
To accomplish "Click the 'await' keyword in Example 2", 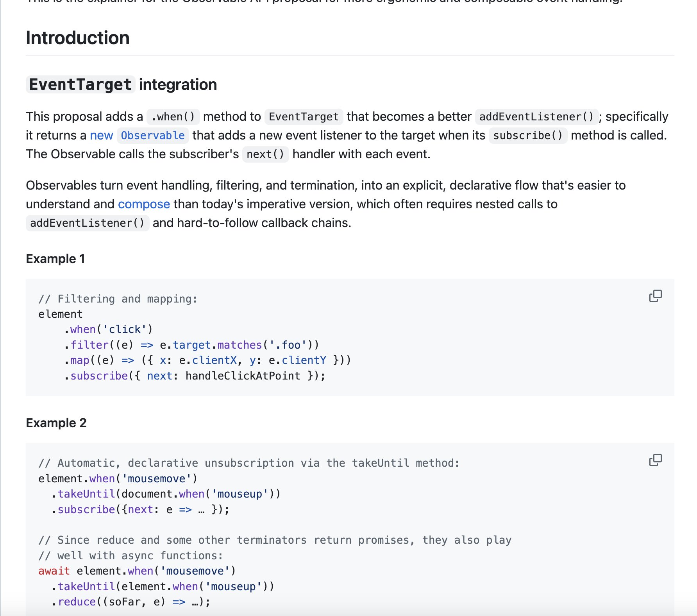I will pos(54,571).
